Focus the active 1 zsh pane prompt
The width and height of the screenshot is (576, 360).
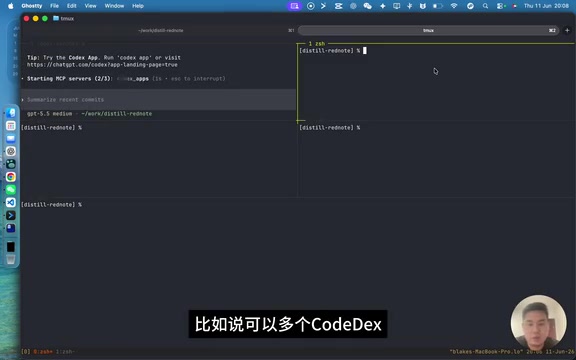(x=333, y=51)
